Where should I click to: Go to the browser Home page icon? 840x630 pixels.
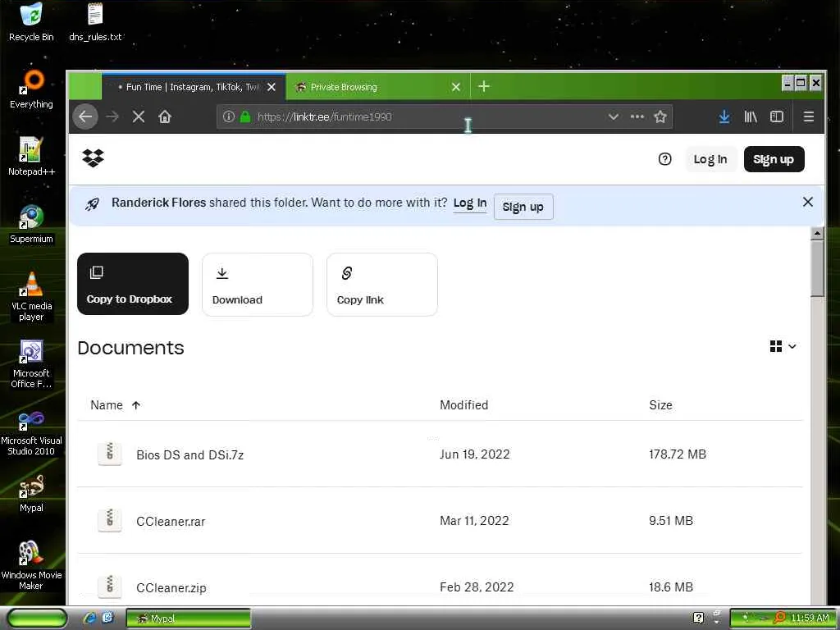(165, 116)
